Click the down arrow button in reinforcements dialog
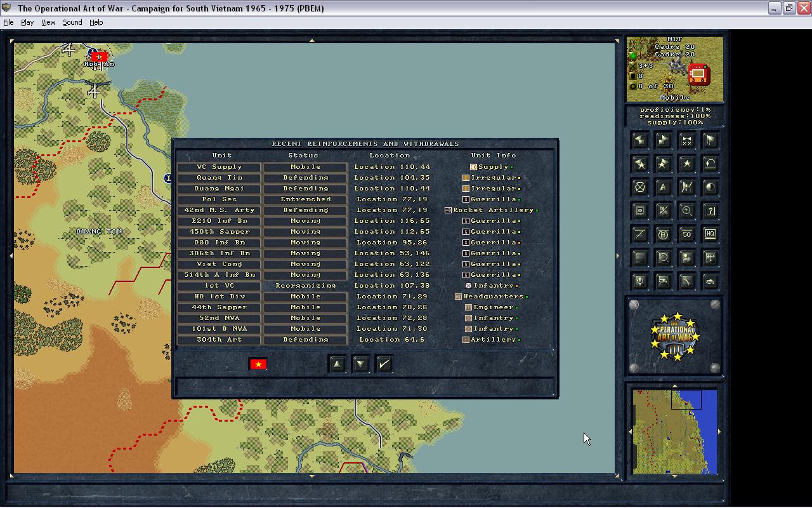Screen dimensions: 812x508 [360, 364]
